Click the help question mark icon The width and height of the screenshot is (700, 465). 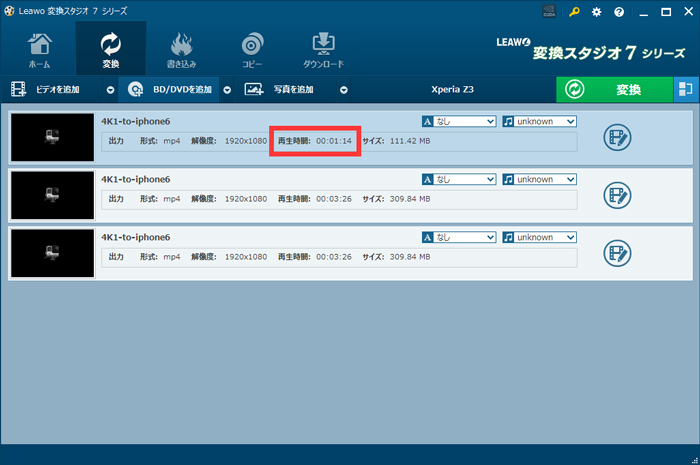click(x=620, y=12)
